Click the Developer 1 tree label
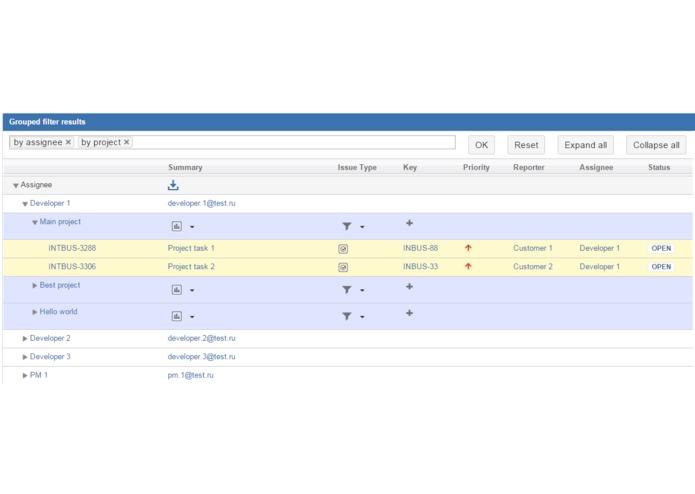 click(x=50, y=203)
